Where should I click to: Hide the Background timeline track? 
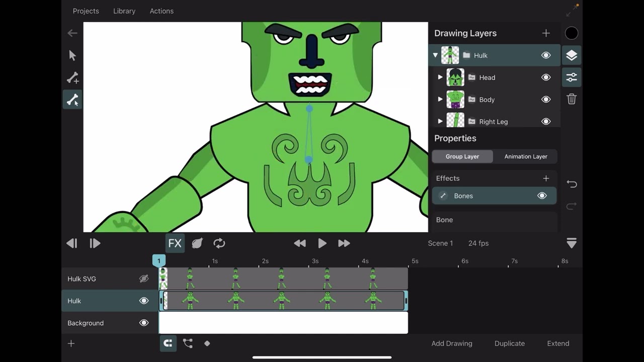pos(144,323)
